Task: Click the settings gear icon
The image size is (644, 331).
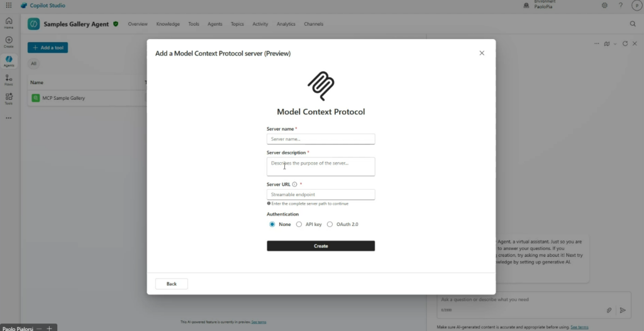Action: coord(604,5)
